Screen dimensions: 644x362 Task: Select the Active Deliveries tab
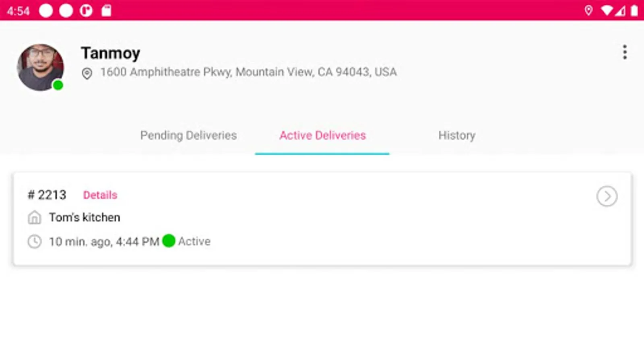click(322, 136)
